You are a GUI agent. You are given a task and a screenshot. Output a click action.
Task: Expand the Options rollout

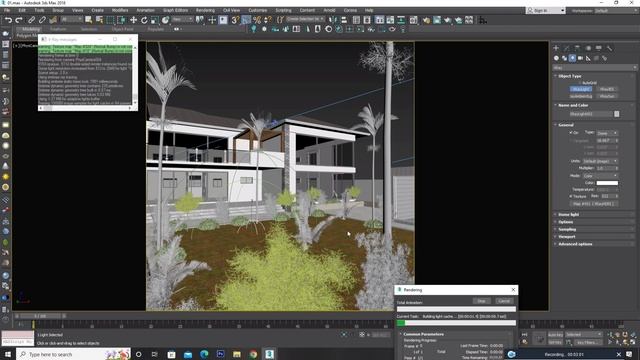click(x=565, y=222)
